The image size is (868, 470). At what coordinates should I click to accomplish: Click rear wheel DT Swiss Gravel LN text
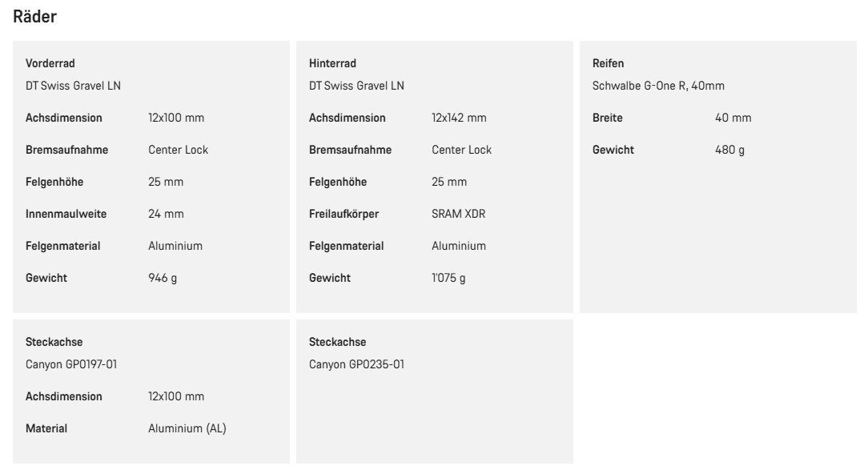pyautogui.click(x=356, y=86)
